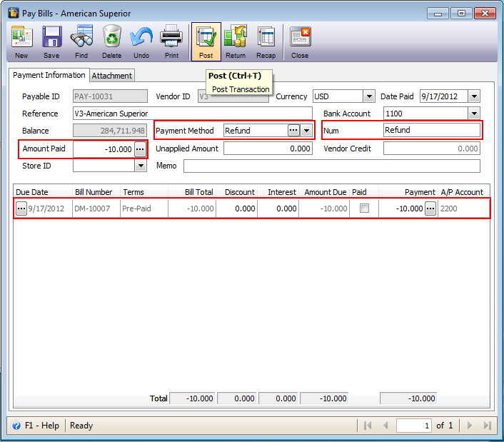This screenshot has height=442, width=504.
Task: Click the ellipsis button beside Payment -10.000
Action: [x=430, y=209]
